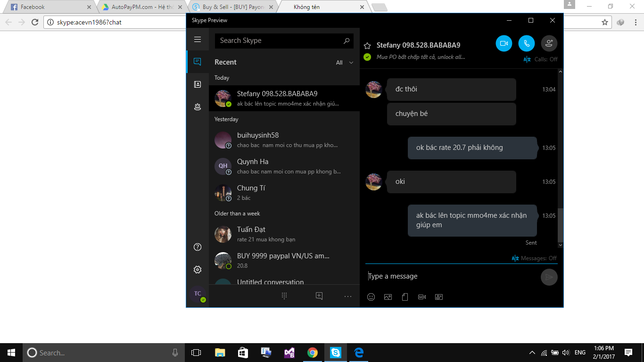The image size is (644, 362).
Task: Click the "ok bác rate 20.7" message
Action: pyautogui.click(x=472, y=148)
